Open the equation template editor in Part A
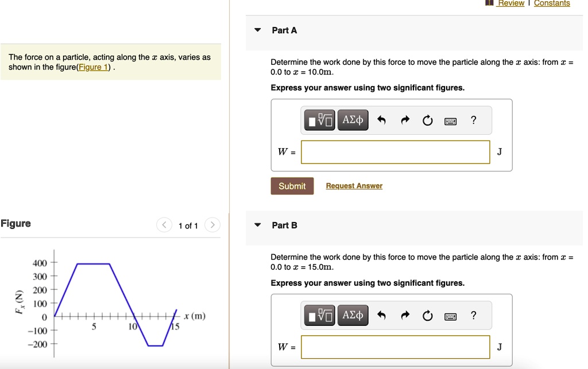The height and width of the screenshot is (369, 588). tap(319, 120)
